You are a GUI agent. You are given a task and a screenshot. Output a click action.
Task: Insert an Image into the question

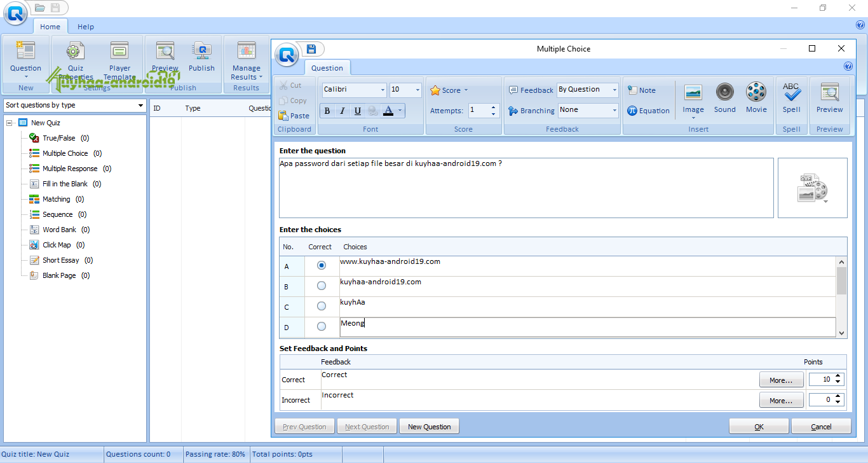(693, 99)
